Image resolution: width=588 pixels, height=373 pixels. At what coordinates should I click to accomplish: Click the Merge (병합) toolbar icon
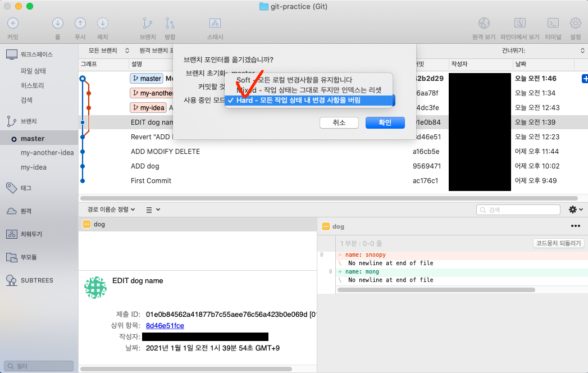coord(170,23)
